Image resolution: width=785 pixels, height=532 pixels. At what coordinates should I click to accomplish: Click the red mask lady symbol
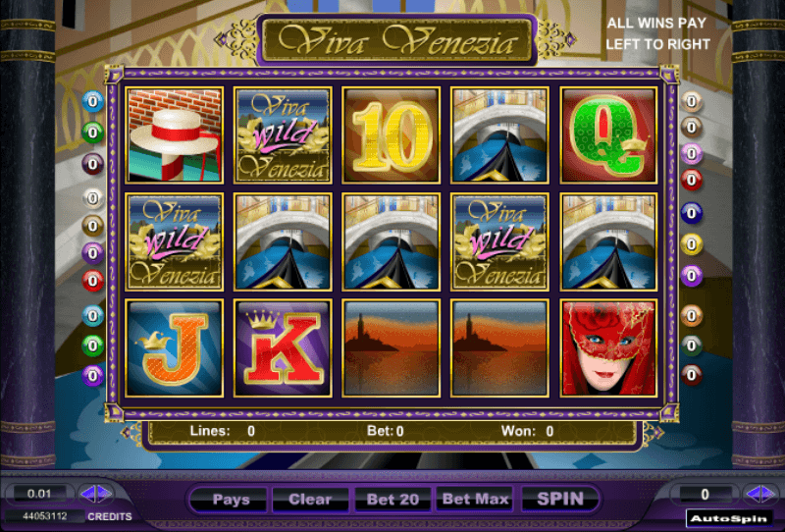608,348
